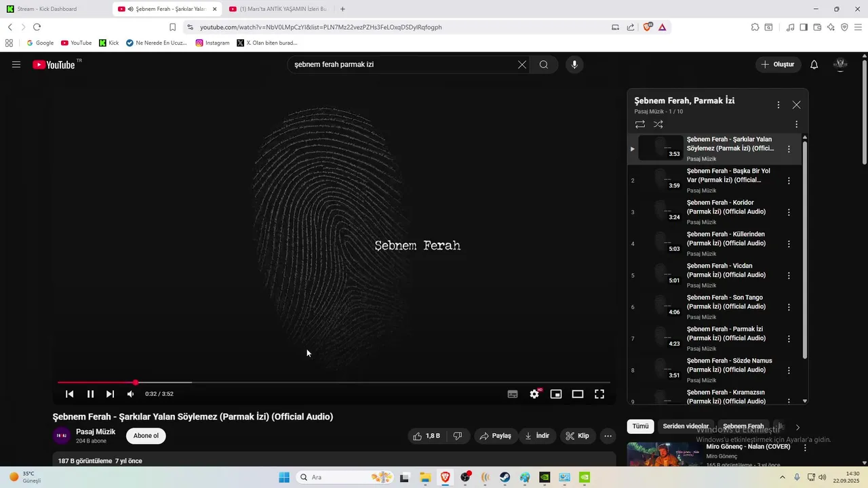This screenshot has width=868, height=488.
Task: Start voice search with microphone icon
Action: click(574, 64)
